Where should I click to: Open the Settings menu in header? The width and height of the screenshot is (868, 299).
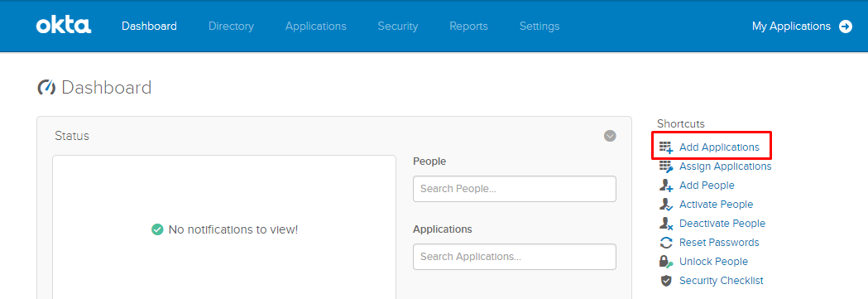click(540, 26)
